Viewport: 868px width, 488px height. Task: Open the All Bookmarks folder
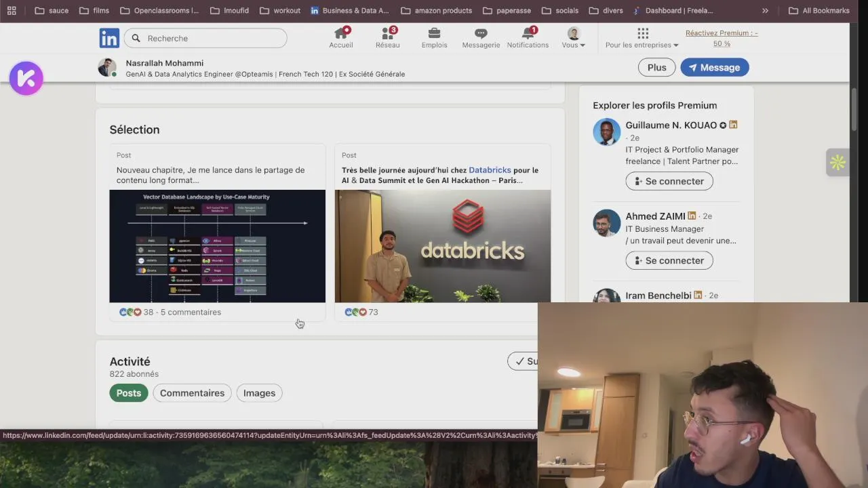818,11
